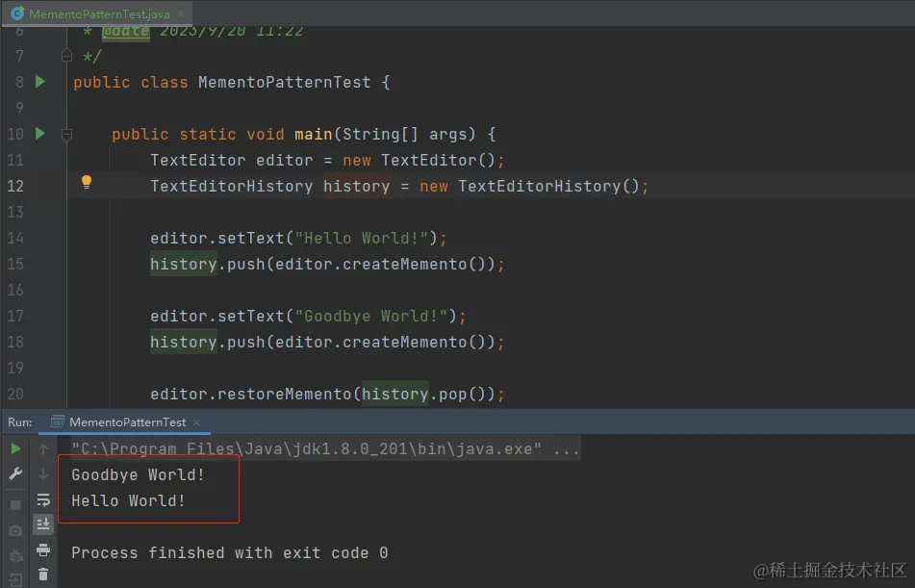Click the "Goodbye World!" console output line
The image size is (915, 588).
138,474
